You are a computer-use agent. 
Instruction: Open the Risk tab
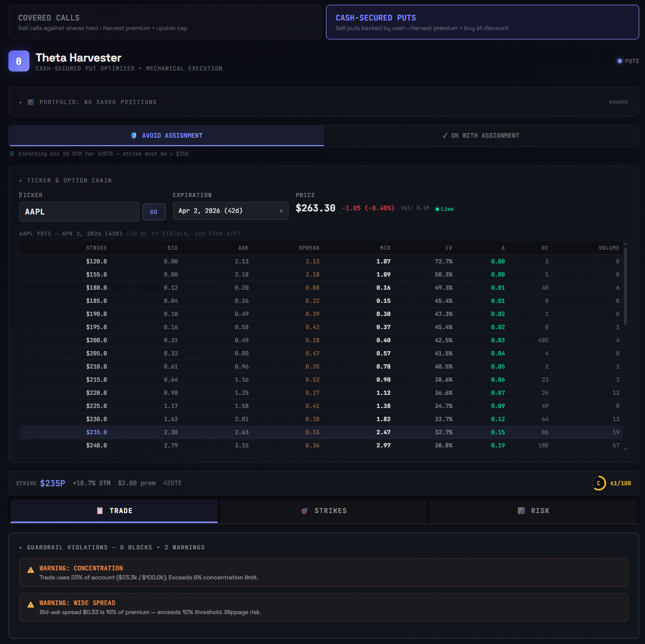[x=533, y=511]
